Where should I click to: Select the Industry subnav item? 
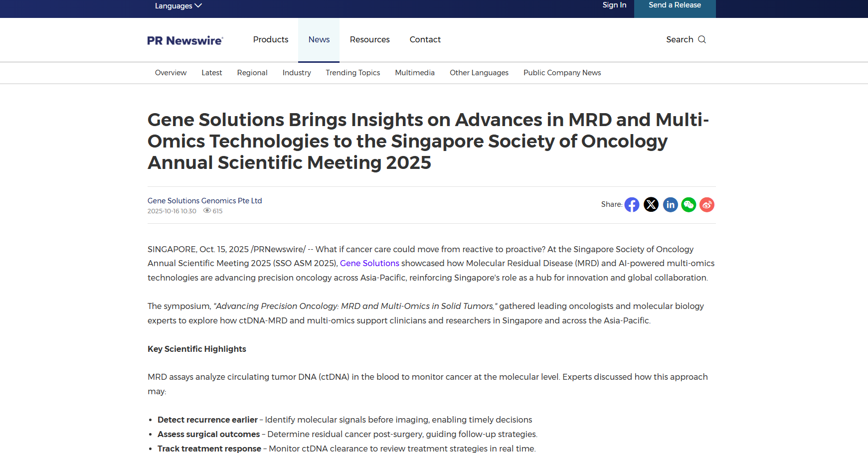click(297, 73)
